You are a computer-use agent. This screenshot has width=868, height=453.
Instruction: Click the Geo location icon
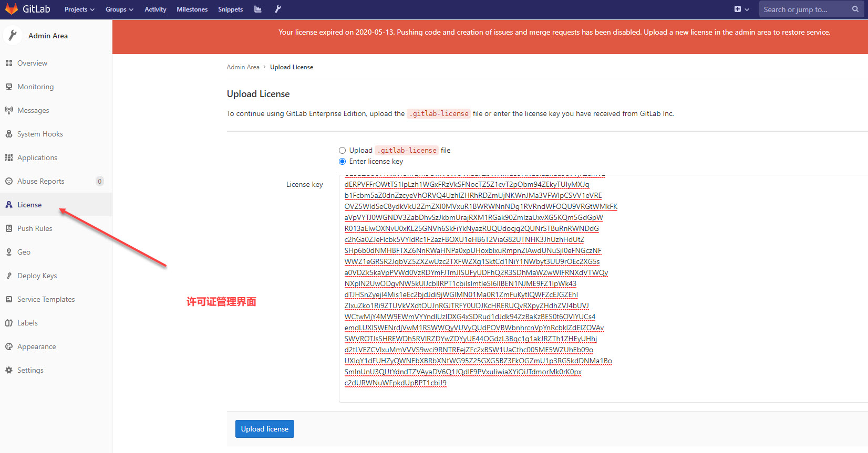9,252
